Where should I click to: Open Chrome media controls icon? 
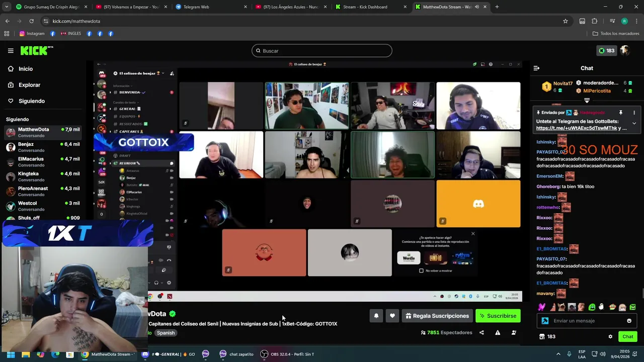tap(612, 21)
